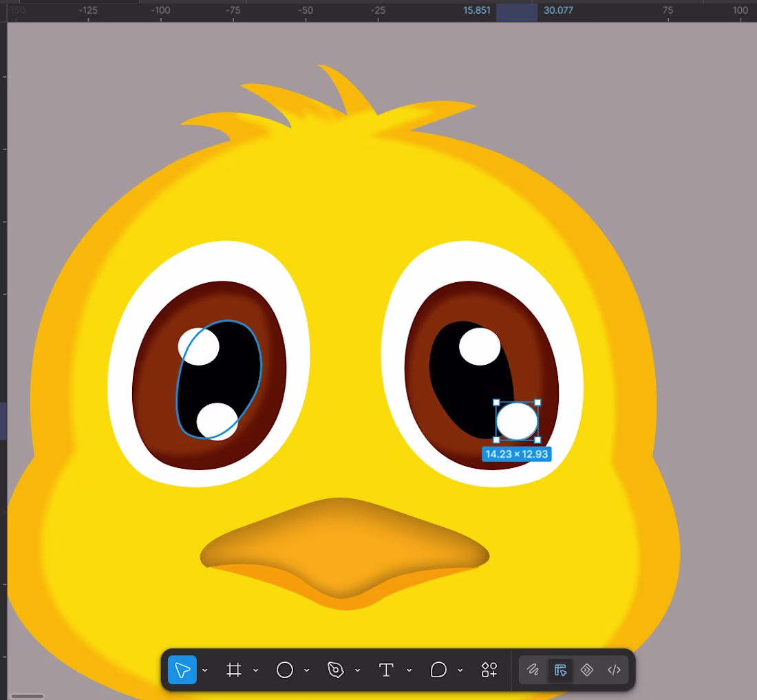This screenshot has height=700, width=757.
Task: Click the 14.23 × 12.93 size label
Action: pos(517,454)
